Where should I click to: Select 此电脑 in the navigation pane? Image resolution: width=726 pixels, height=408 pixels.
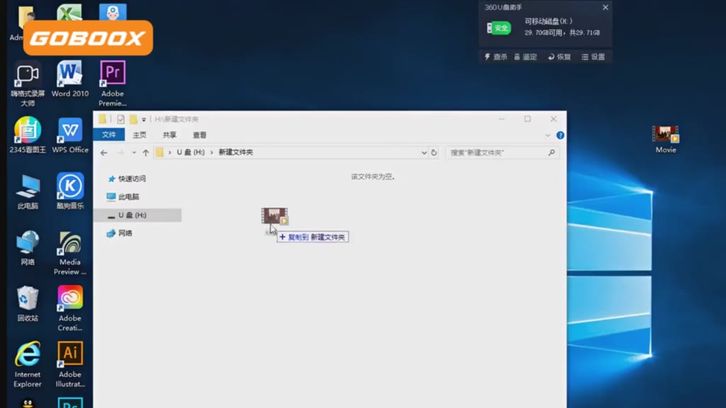coord(129,197)
